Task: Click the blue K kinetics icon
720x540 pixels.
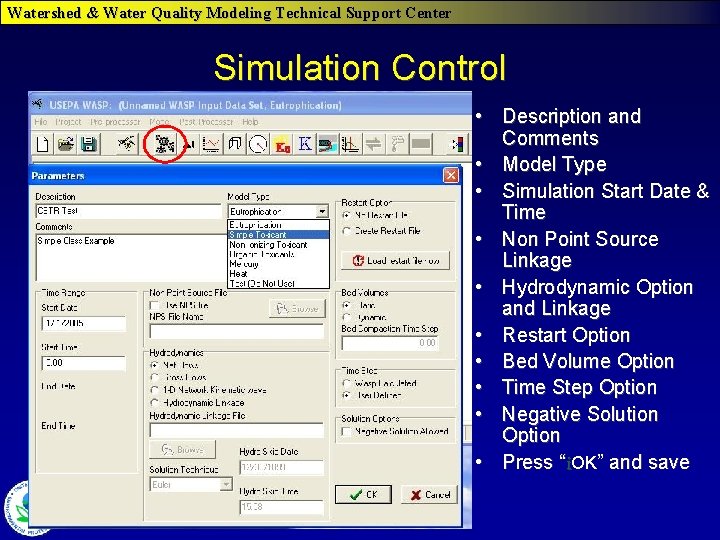Action: [305, 144]
